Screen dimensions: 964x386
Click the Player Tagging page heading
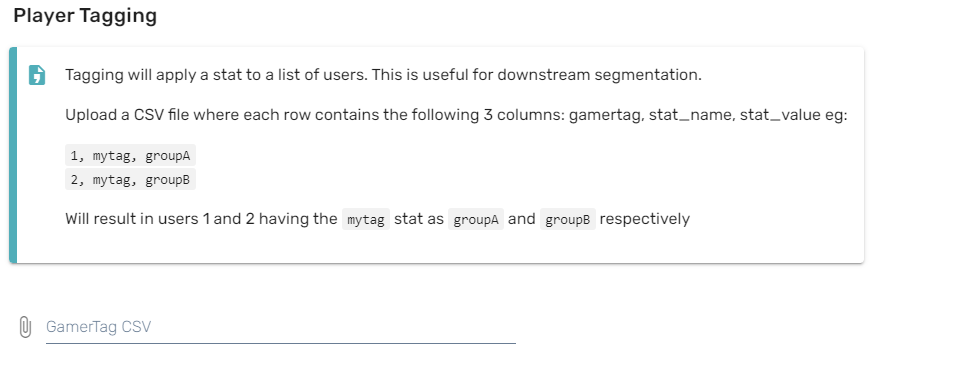tap(85, 15)
